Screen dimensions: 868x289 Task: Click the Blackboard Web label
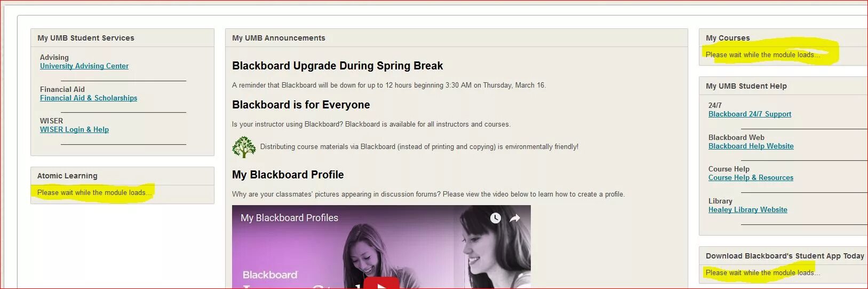[736, 137]
